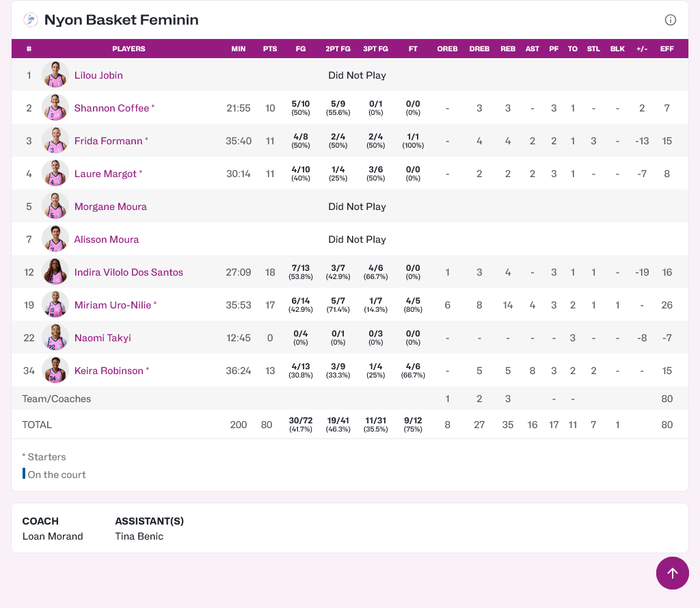Screen dimensions: 700x608
Task: Click the scroll-to-top arrow button
Action: (672, 573)
